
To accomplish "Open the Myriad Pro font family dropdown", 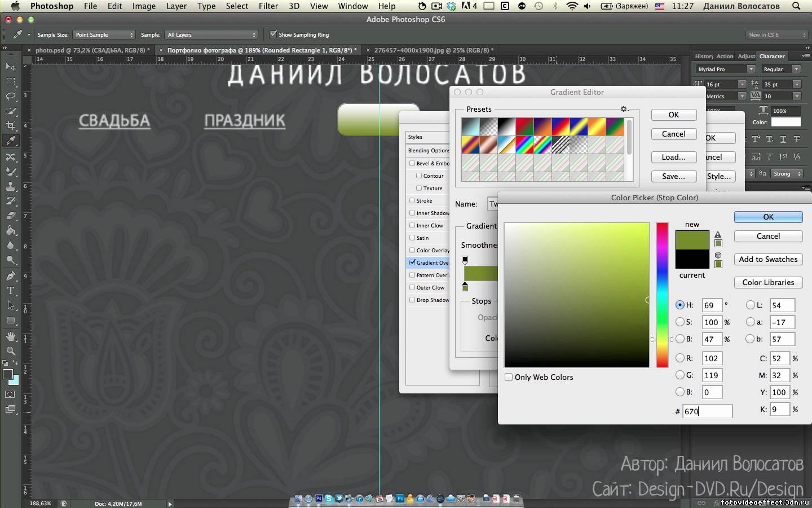I will point(725,69).
